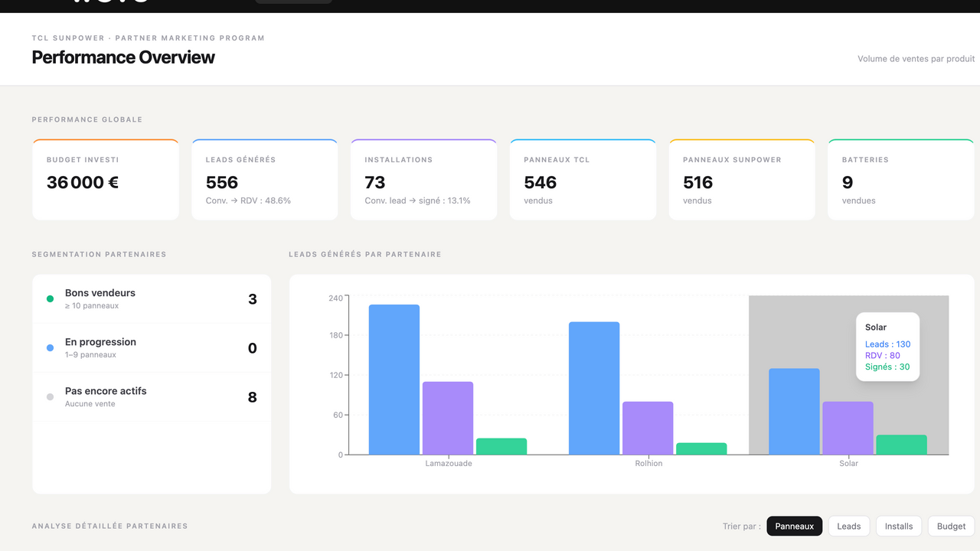The image size is (980, 551).
Task: Click 'RDV : 80' in the tooltip
Action: coord(883,356)
